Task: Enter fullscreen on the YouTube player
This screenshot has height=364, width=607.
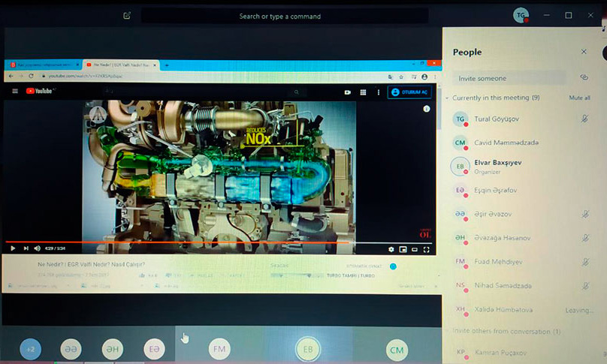Action: pyautogui.click(x=424, y=248)
